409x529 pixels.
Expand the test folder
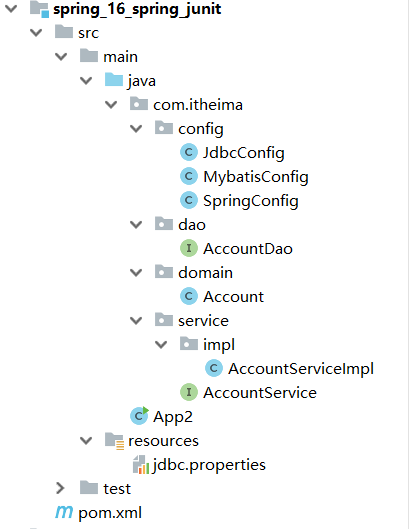(60, 488)
